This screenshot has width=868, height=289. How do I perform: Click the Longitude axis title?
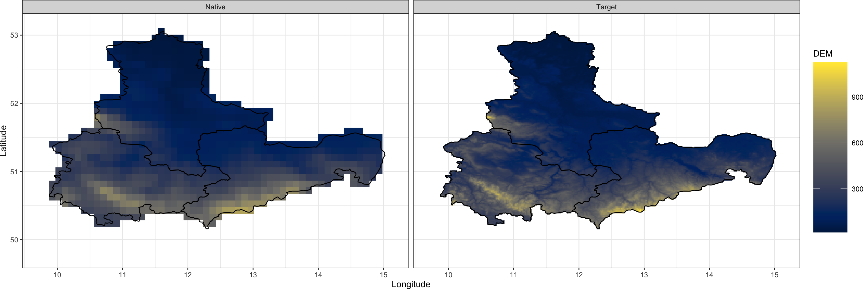[411, 284]
